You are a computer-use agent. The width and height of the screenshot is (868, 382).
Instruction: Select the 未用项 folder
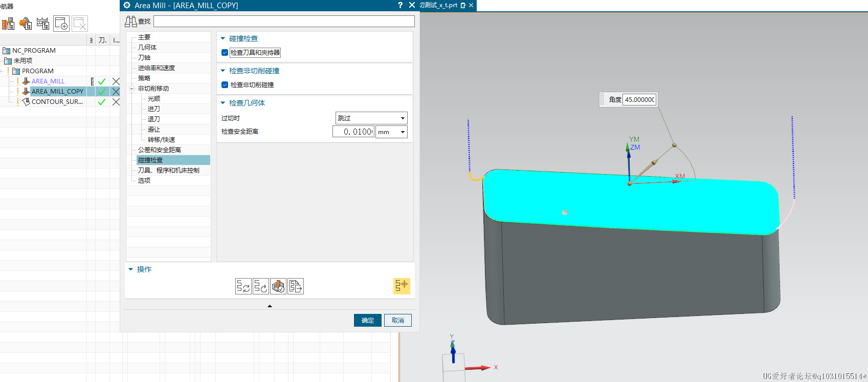23,61
